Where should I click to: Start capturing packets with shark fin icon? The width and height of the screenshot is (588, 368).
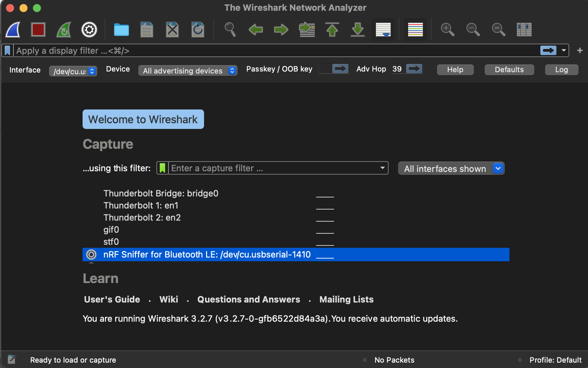[13, 30]
